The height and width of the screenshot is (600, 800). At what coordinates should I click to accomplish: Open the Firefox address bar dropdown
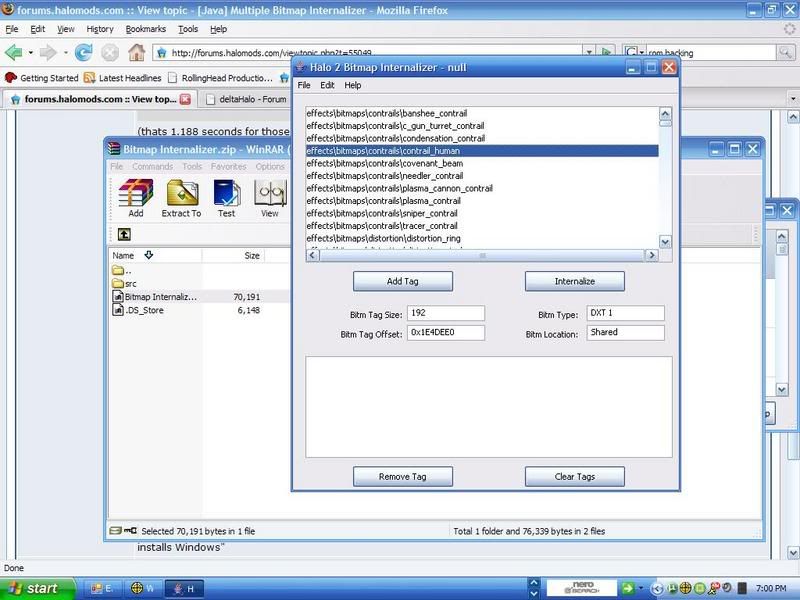click(x=589, y=52)
